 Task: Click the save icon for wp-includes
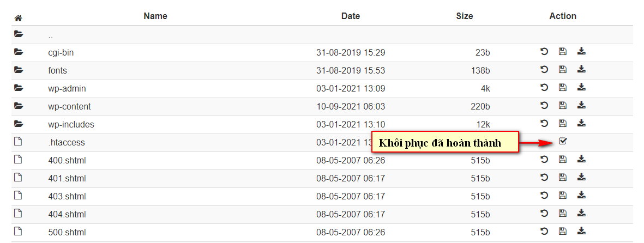(x=563, y=123)
